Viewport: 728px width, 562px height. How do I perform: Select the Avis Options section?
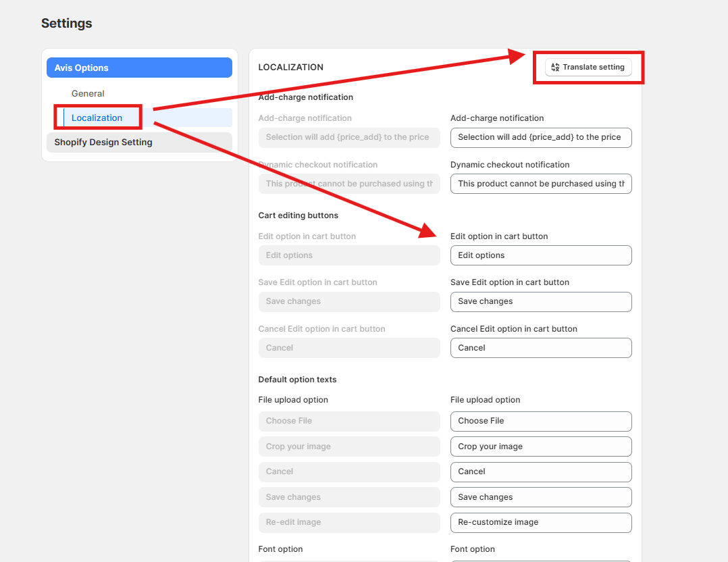pos(139,68)
